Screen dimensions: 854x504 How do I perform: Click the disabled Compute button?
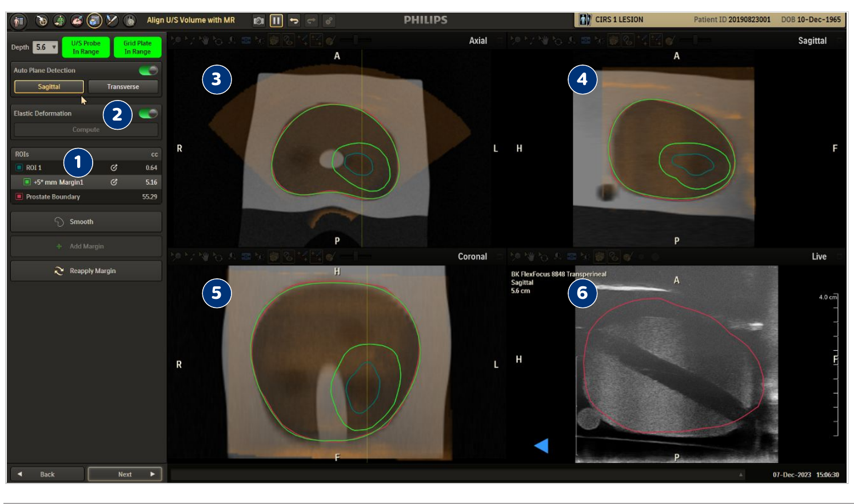pyautogui.click(x=86, y=129)
